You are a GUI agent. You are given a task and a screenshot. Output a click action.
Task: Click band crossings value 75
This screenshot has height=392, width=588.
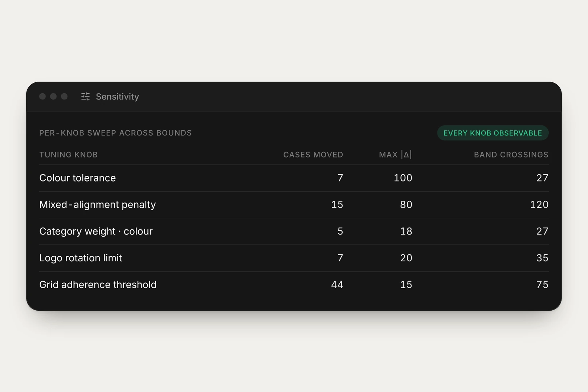click(x=543, y=285)
